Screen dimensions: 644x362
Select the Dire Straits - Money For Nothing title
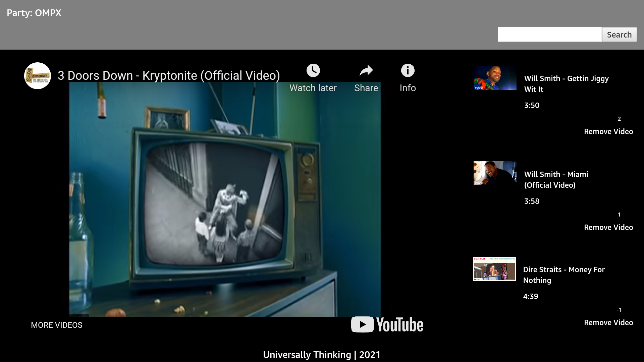[x=563, y=275]
